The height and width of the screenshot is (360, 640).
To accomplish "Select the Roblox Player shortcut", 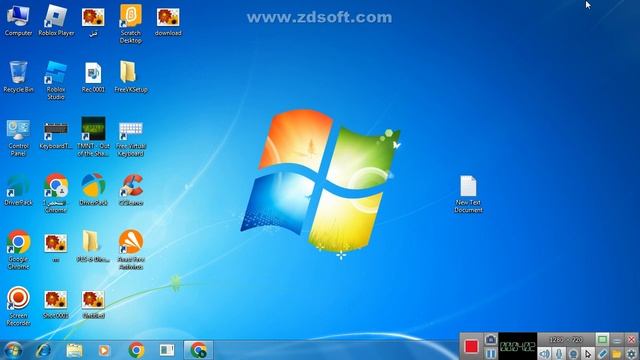I will tap(56, 20).
